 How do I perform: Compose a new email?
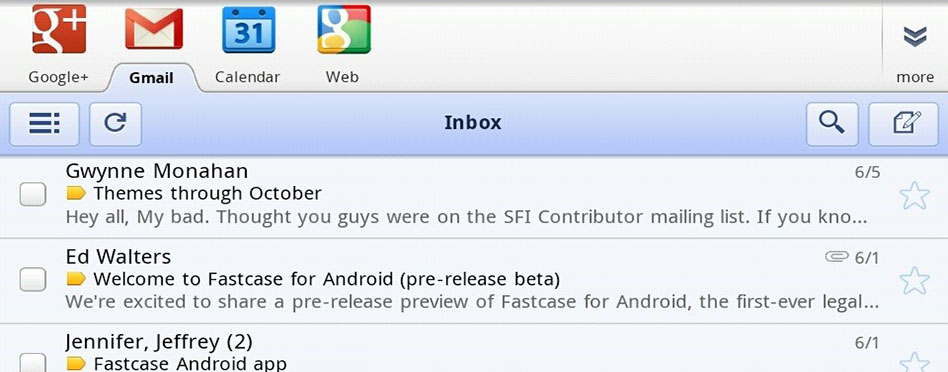point(903,124)
